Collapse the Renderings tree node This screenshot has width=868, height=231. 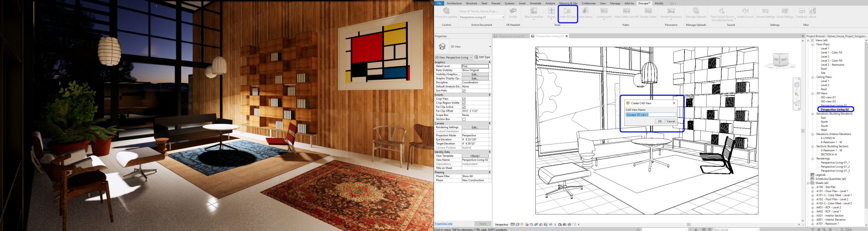[x=812, y=159]
